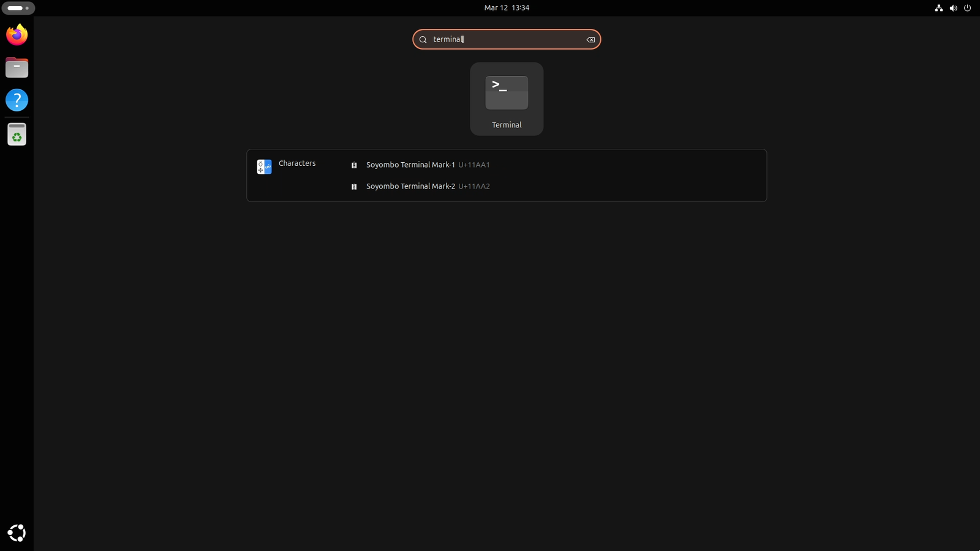980x551 pixels.
Task: Click the Ubuntu Show Apps button
Action: tap(17, 533)
